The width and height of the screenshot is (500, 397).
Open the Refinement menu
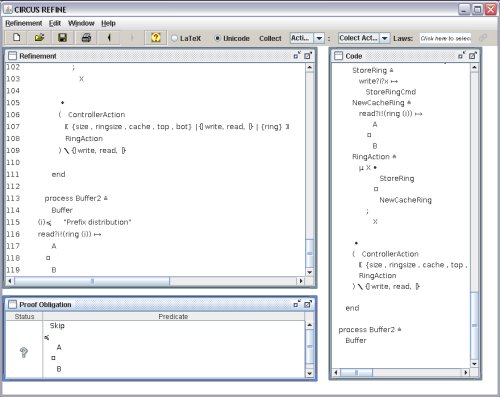point(24,23)
